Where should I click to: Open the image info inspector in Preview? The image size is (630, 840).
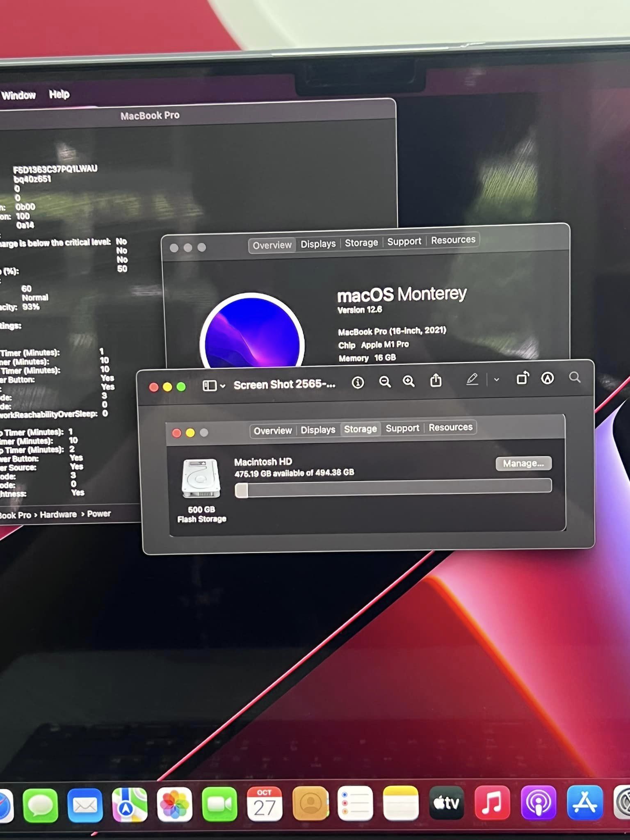pyautogui.click(x=358, y=383)
